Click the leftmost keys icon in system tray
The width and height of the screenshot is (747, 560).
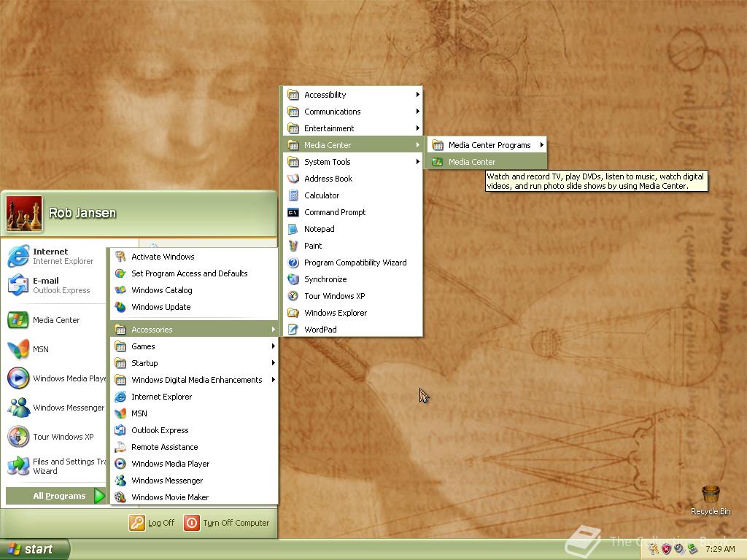653,550
